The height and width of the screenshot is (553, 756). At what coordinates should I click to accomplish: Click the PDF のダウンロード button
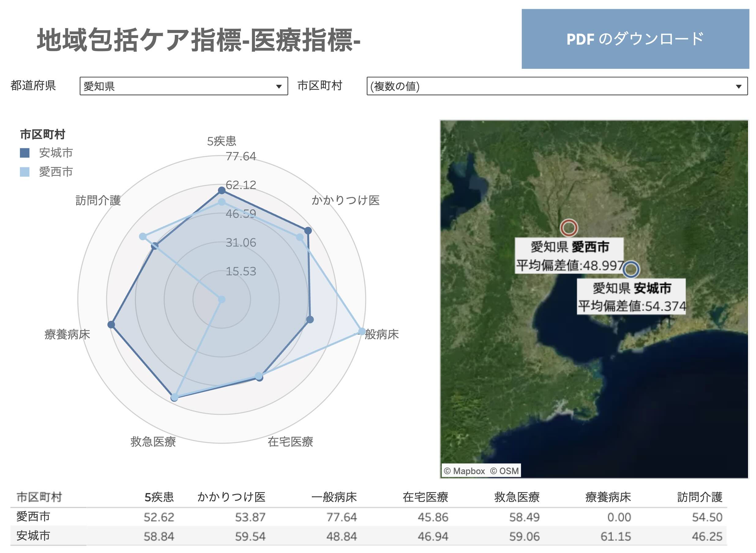[635, 39]
